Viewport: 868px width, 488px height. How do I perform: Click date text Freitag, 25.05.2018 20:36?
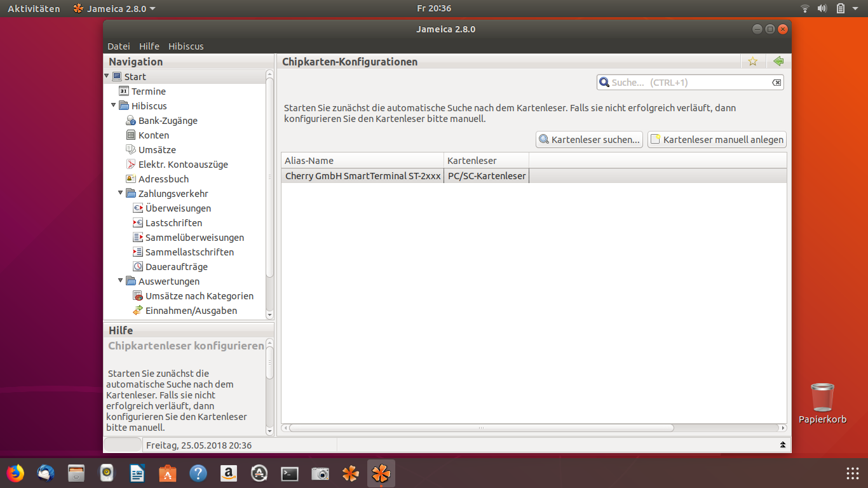199,445
